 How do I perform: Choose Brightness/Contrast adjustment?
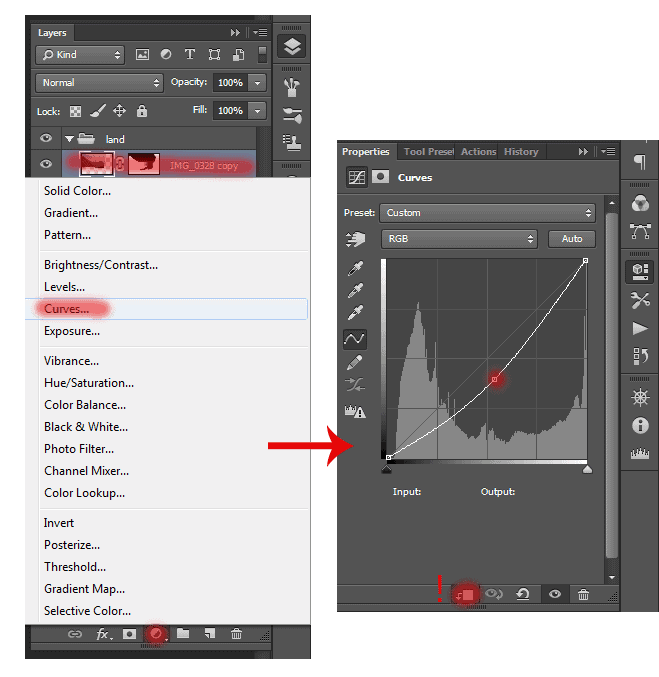point(101,265)
